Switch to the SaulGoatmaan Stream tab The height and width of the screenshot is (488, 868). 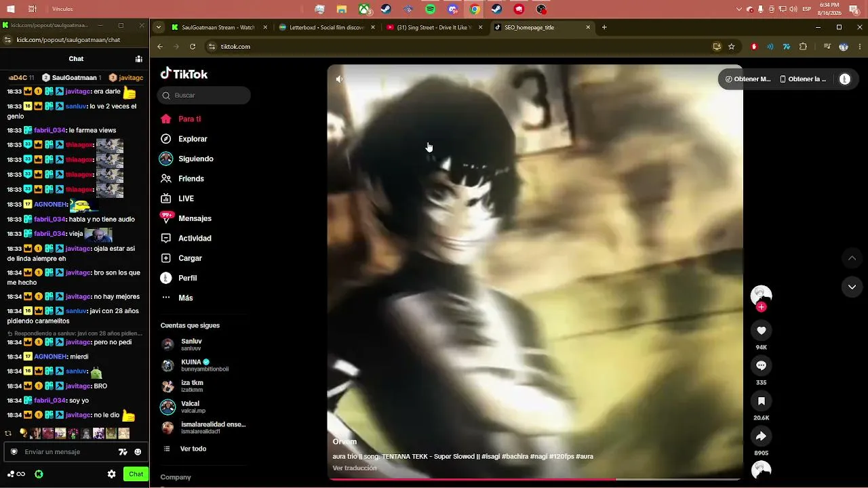(x=218, y=28)
